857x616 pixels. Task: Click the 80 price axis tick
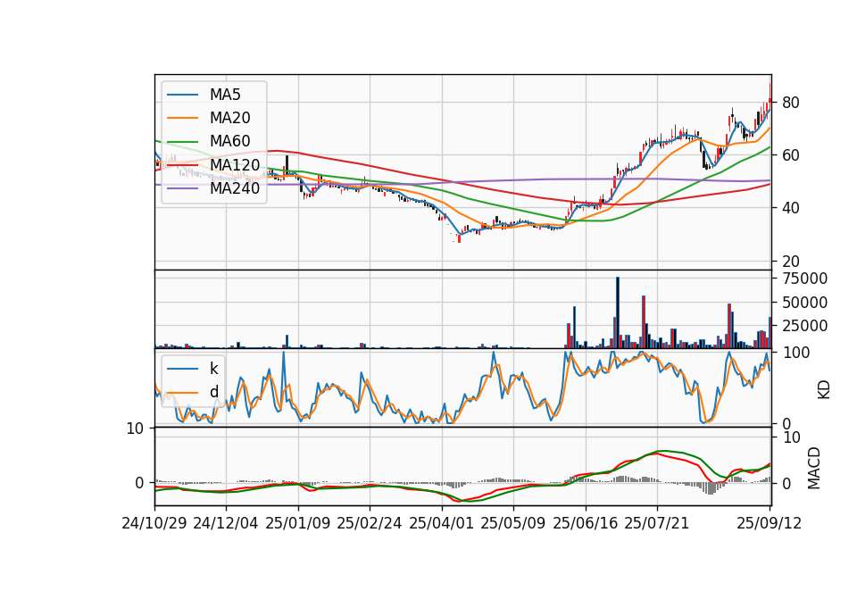[x=790, y=103]
